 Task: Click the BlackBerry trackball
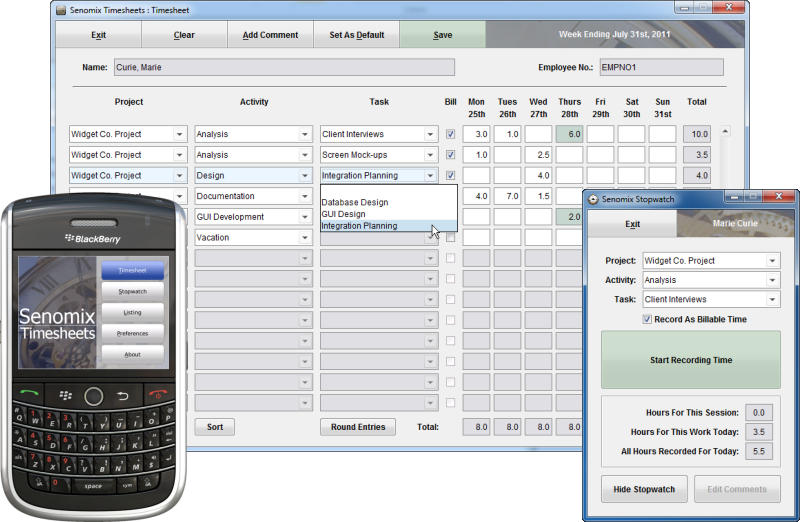(x=93, y=396)
